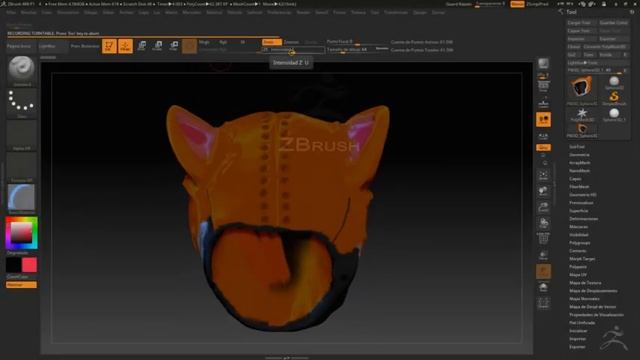
Task: Select the SimpleBrush tool thumbnail
Action: (x=613, y=98)
